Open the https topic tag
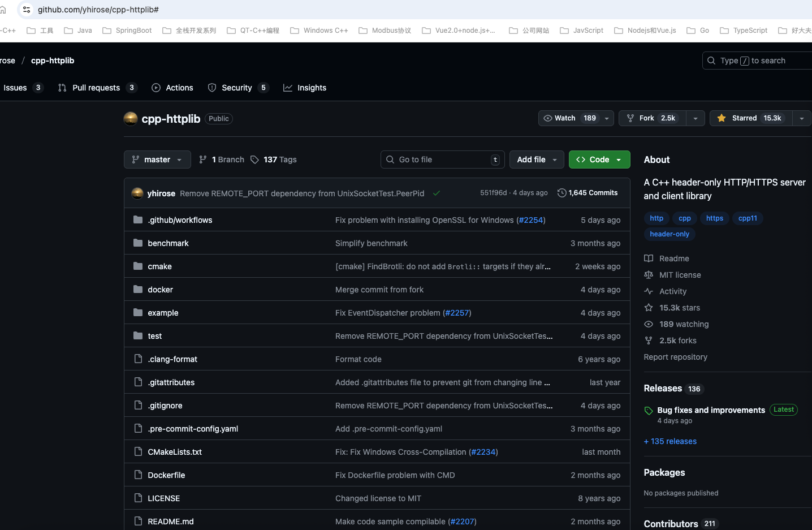Screen dimensions: 812x530 click(x=715, y=218)
